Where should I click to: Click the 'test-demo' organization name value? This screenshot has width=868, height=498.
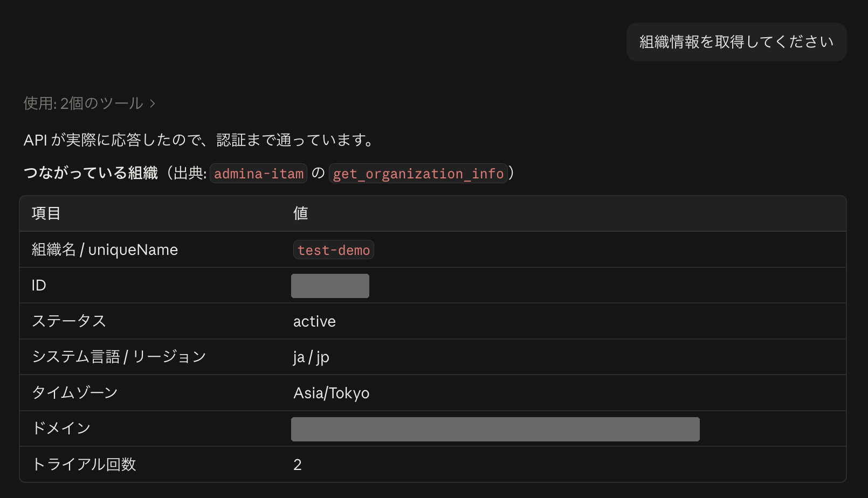point(334,250)
